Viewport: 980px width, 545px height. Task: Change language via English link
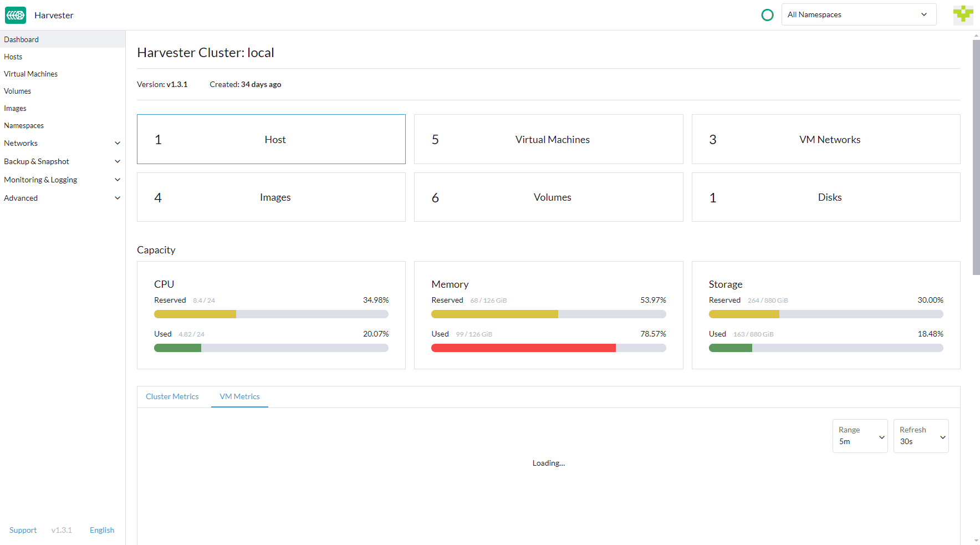(x=102, y=530)
